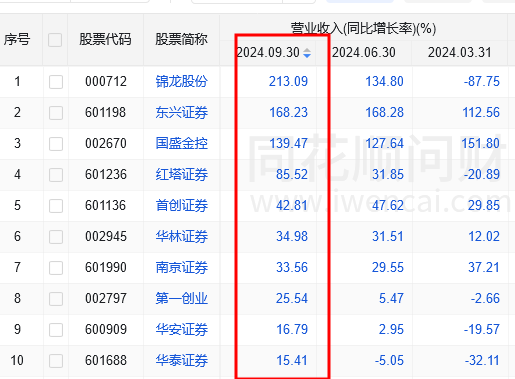Select the value 15.41
515x379 pixels.
coord(292,360)
